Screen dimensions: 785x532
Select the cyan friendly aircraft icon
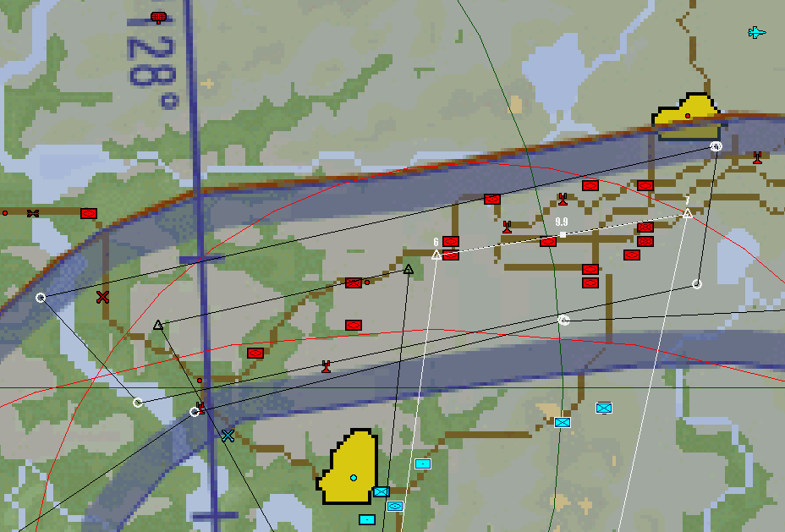756,33
